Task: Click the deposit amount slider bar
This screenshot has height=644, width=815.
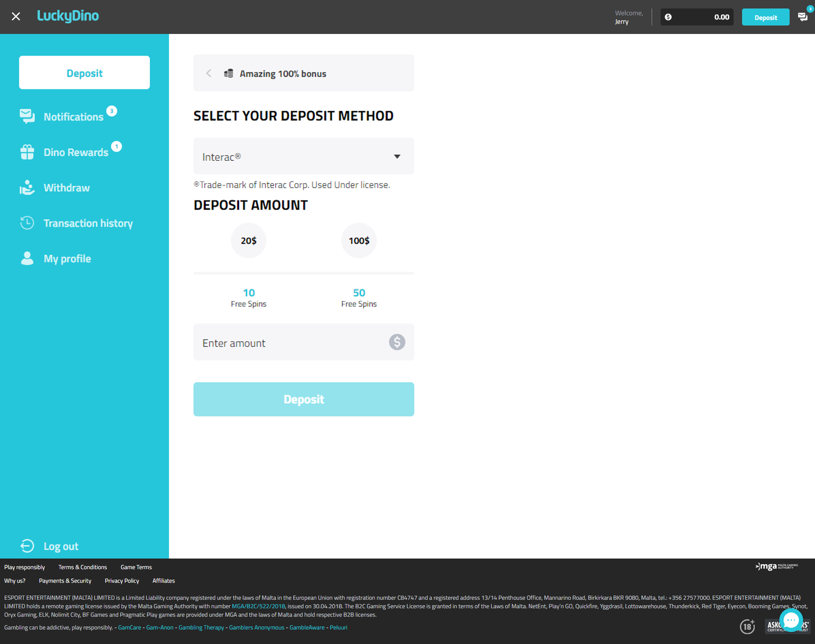Action: tap(304, 273)
